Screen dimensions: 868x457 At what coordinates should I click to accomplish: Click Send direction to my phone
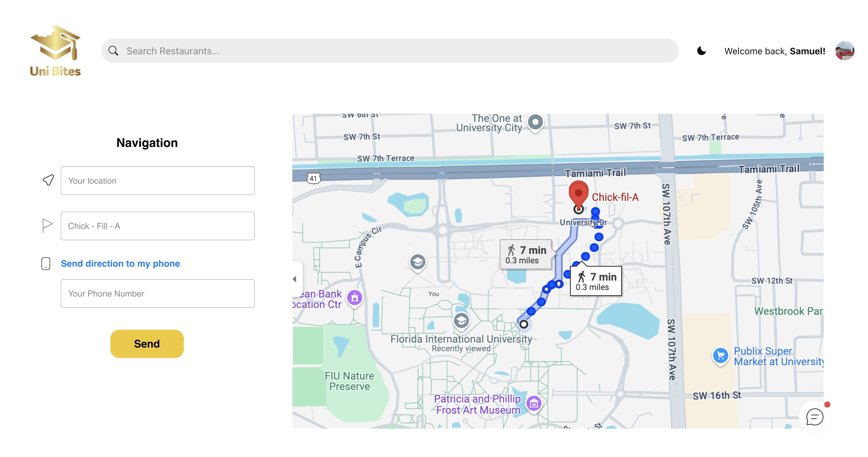pos(120,263)
